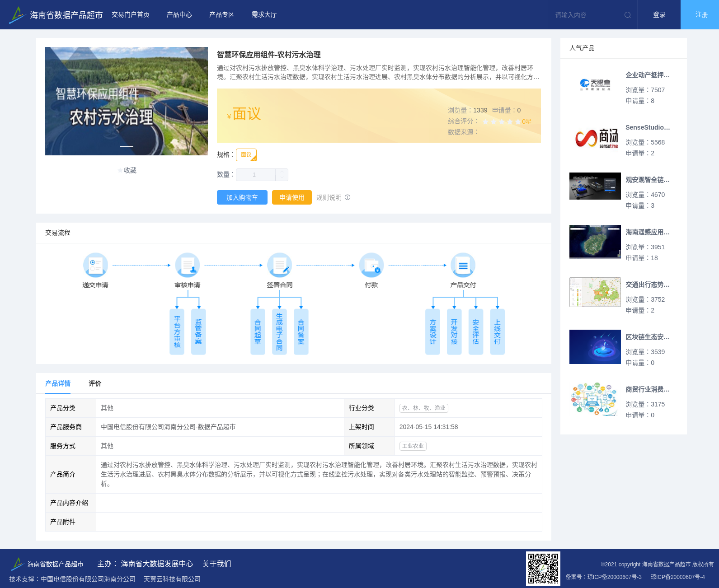719x588 pixels.
Task: Click the 平台方审核 sub-step box
Action: click(x=177, y=332)
